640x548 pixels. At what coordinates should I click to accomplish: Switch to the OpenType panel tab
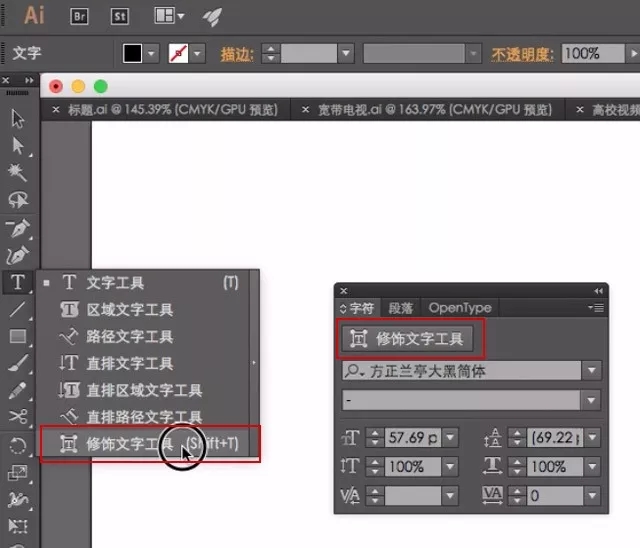coord(460,308)
